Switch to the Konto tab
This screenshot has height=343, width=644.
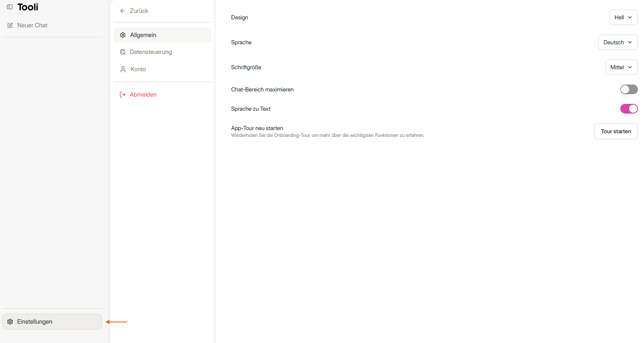point(162,69)
